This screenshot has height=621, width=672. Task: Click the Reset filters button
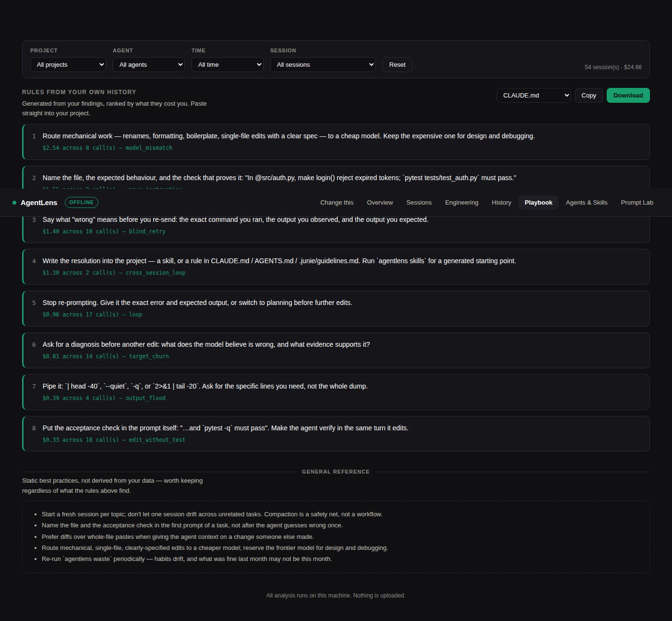click(x=397, y=64)
